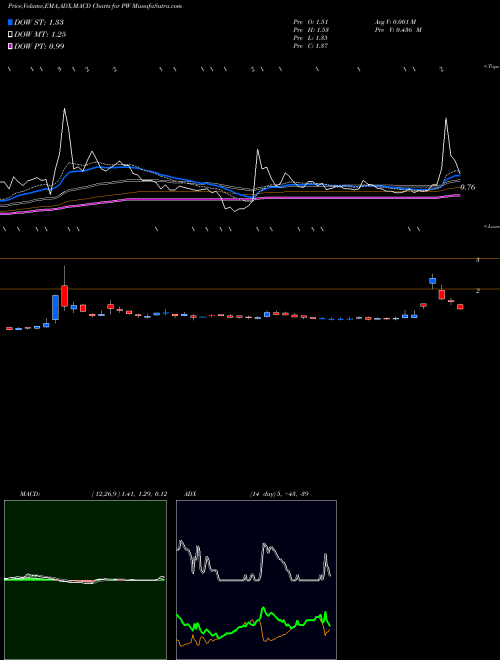Click the 'MACD:' panel heading
The width and height of the screenshot is (500, 660).
point(29,494)
